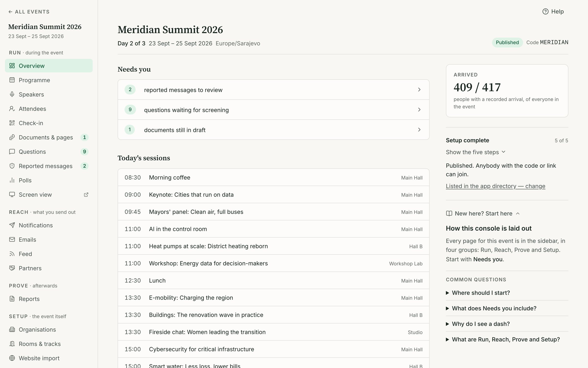The width and height of the screenshot is (588, 368).
Task: Collapse the New here? Start here section
Action: 483,213
